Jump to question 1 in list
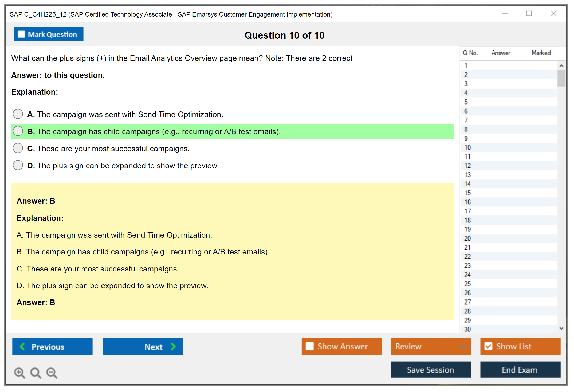This screenshot has width=574, height=392. [466, 66]
